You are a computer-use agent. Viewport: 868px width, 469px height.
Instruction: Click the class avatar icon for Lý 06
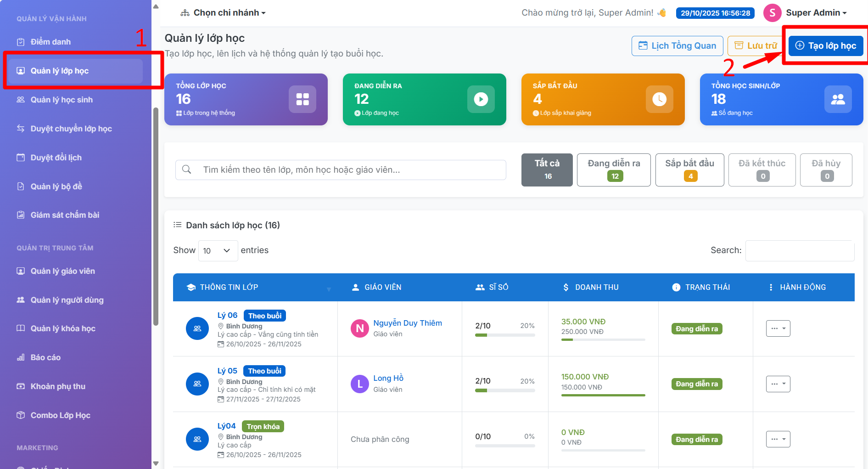(x=197, y=329)
